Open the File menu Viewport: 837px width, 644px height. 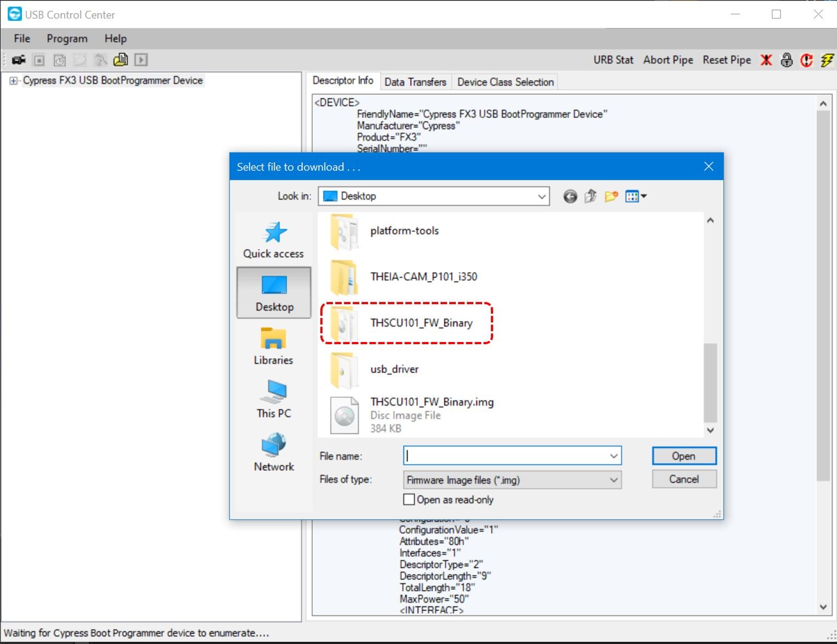click(x=22, y=38)
